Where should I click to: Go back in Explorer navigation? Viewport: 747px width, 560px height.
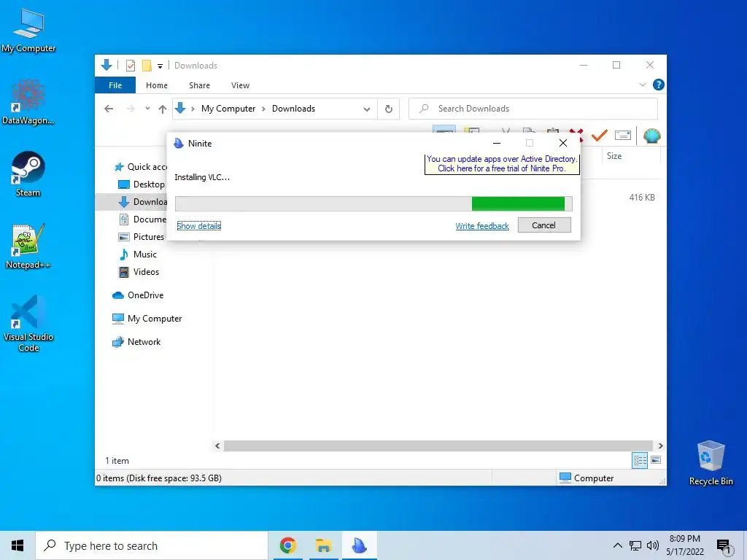pyautogui.click(x=109, y=109)
